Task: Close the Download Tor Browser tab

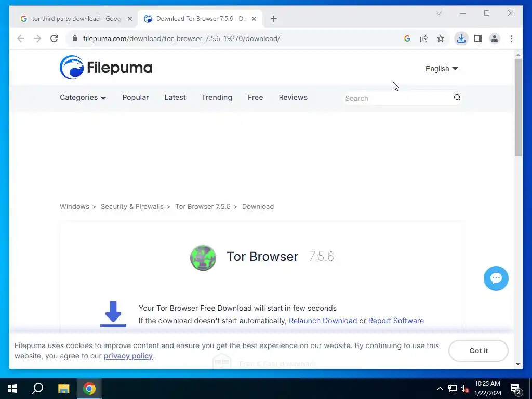Action: click(254, 19)
